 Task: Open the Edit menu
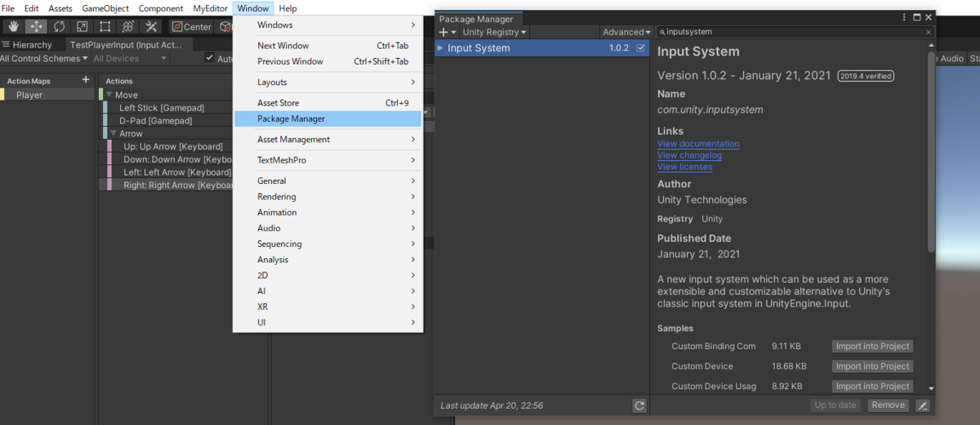tap(32, 8)
